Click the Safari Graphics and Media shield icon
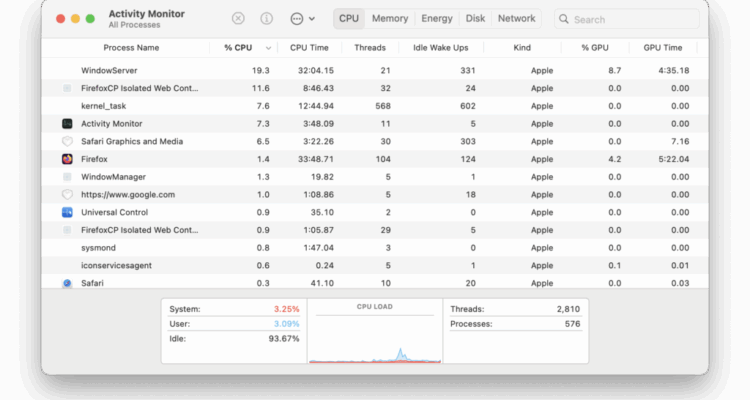 [67, 141]
